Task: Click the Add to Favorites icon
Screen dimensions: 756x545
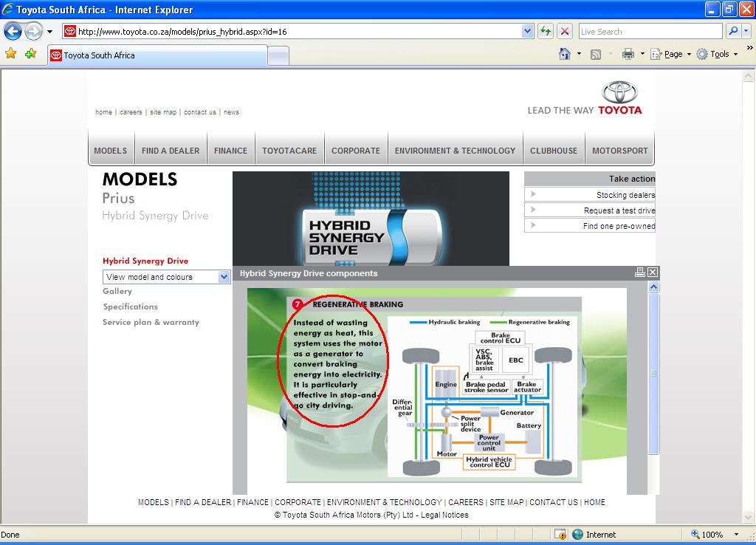Action: point(31,54)
